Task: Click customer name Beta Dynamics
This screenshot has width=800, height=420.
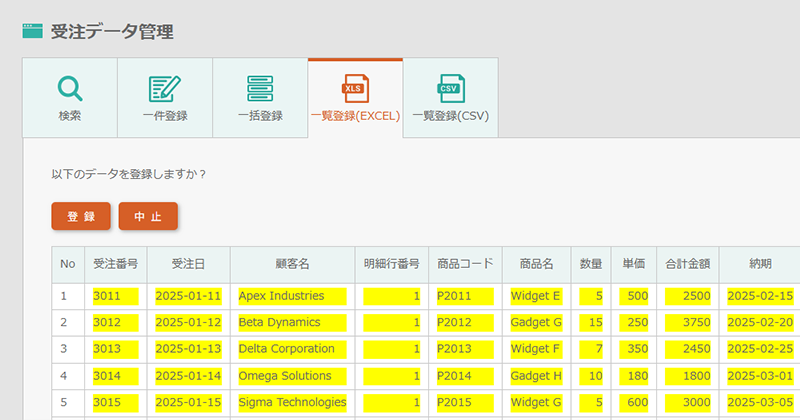Action: 292,323
